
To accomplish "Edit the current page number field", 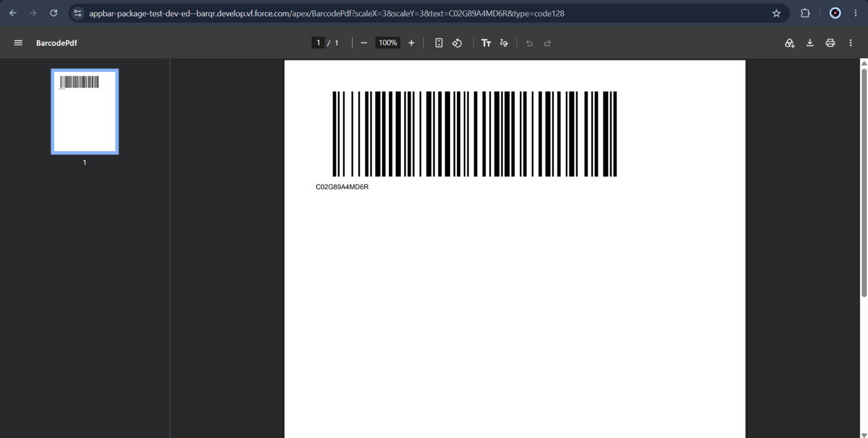I will 318,43.
